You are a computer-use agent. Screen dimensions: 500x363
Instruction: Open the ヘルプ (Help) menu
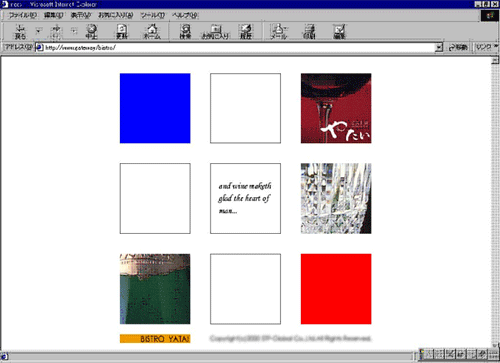(185, 15)
